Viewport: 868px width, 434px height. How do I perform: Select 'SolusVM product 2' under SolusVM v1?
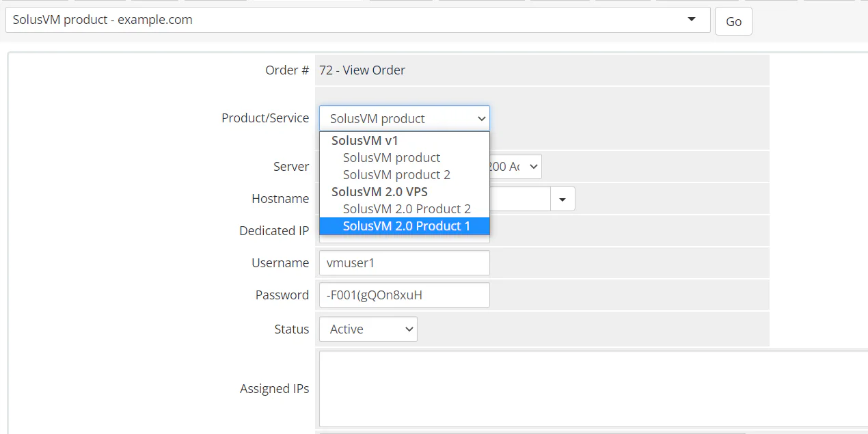(x=396, y=174)
